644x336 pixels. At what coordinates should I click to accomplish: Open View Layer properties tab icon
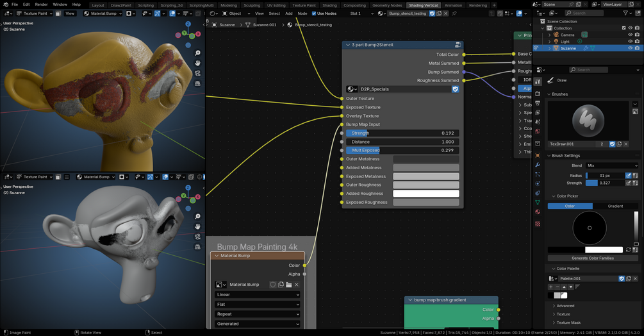tap(538, 113)
